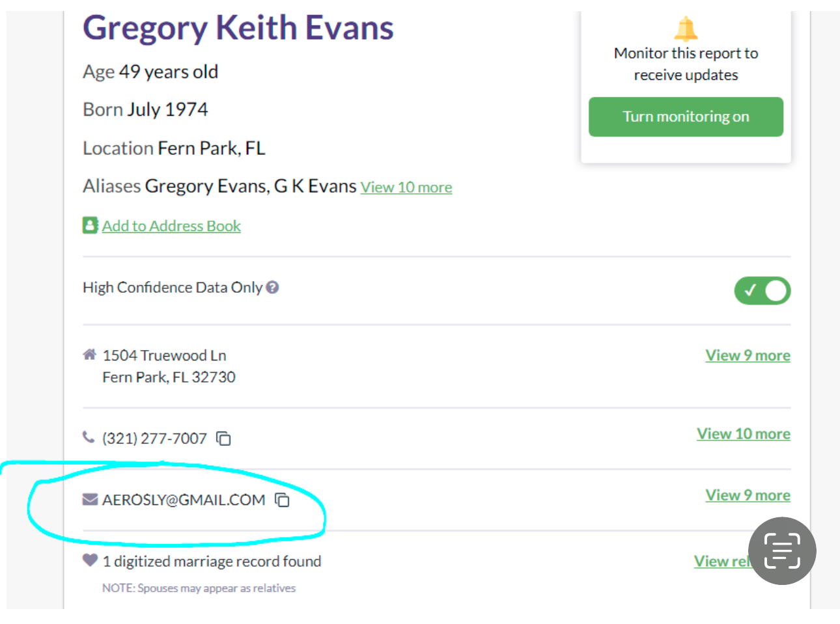Click the AEROSLY@GMAIL.COM email text
Image resolution: width=840 pixels, height=624 pixels.
point(184,500)
